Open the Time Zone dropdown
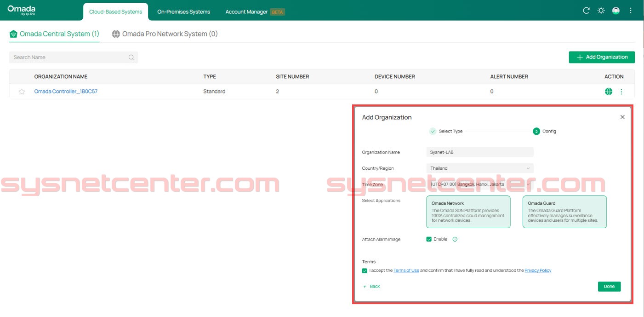 click(x=480, y=184)
